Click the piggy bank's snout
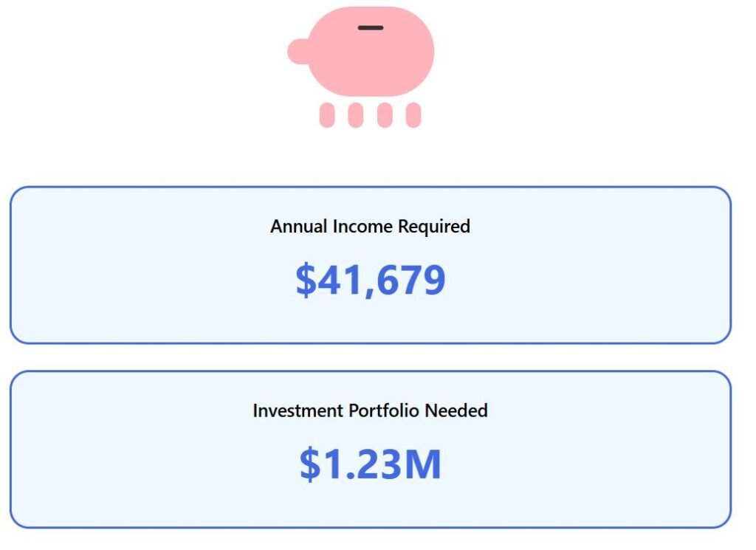The image size is (756, 550). click(298, 50)
